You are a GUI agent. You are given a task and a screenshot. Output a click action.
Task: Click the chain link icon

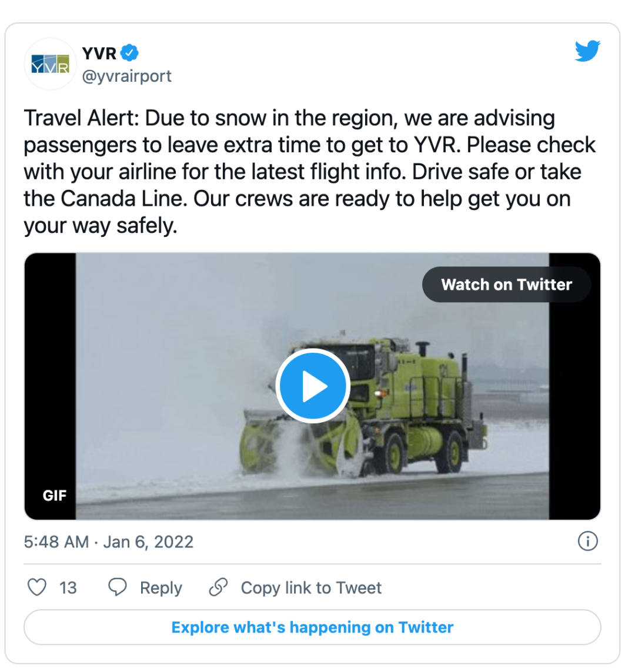[218, 587]
